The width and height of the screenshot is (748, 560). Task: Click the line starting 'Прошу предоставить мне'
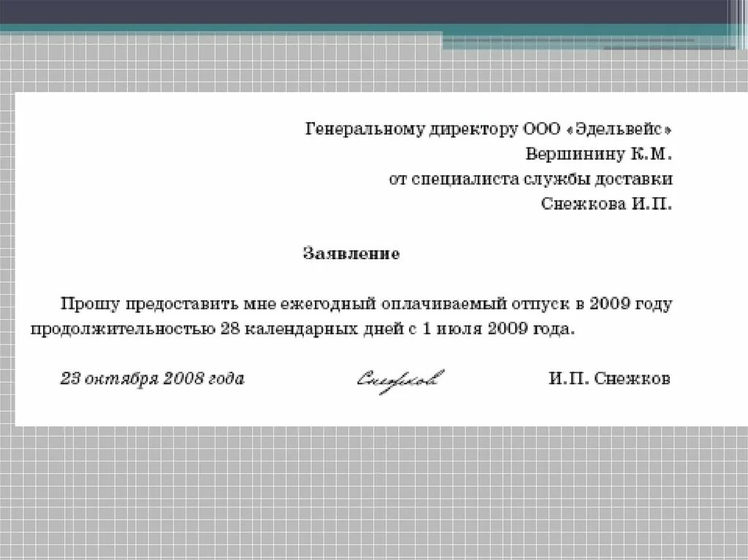point(367,304)
